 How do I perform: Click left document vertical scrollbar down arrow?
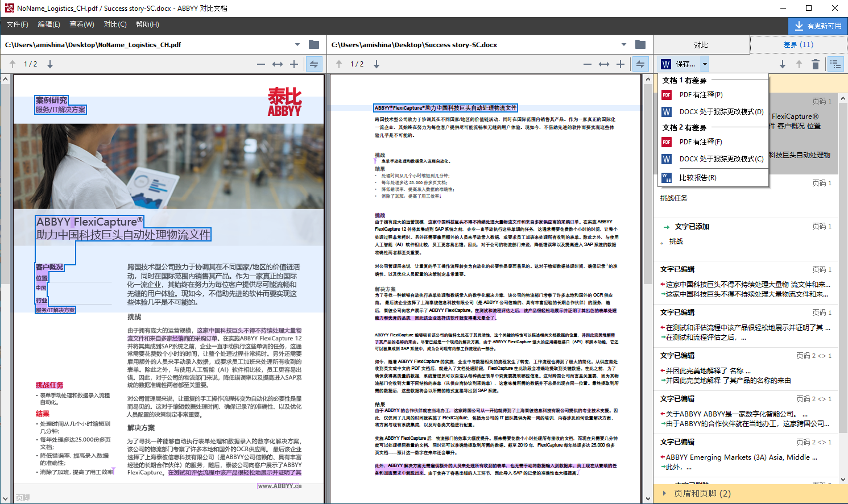coord(5,498)
